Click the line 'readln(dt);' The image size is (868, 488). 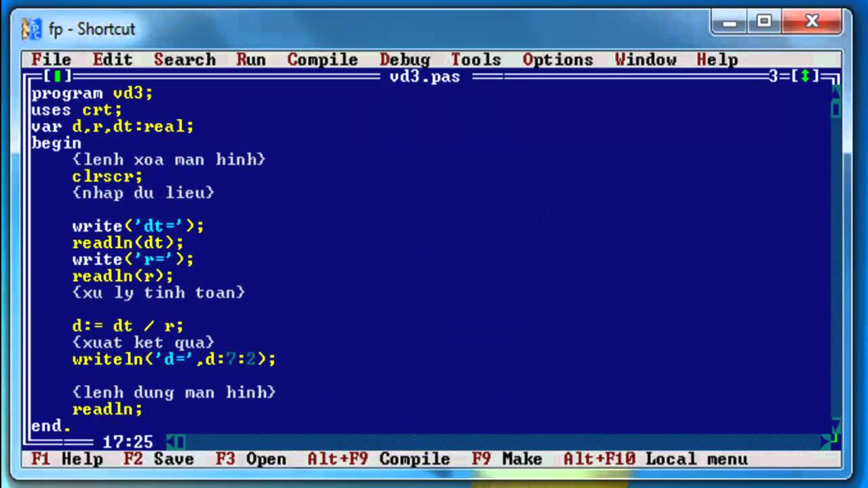127,243
